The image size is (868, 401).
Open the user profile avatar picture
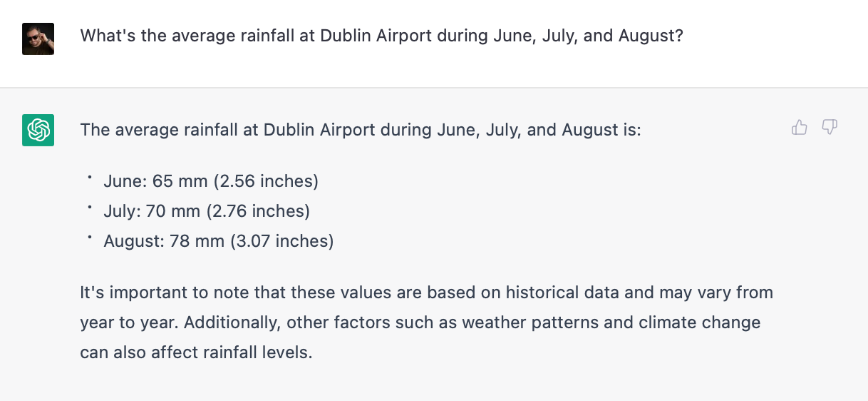(x=38, y=39)
